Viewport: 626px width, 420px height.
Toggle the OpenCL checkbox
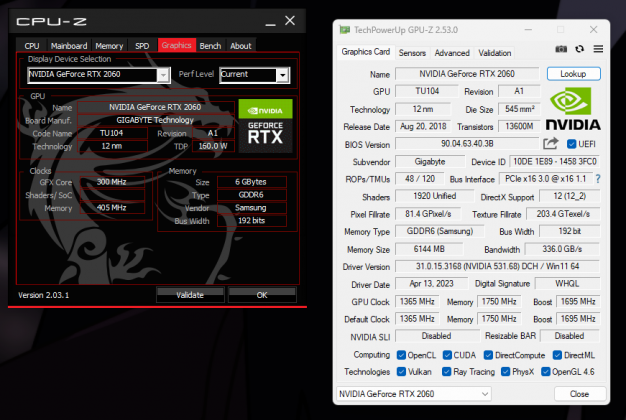401,354
